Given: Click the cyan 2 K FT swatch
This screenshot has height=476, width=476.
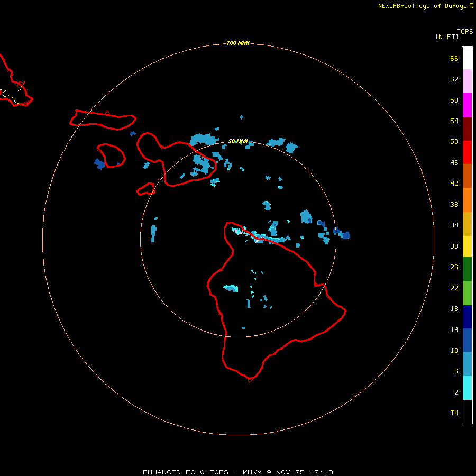Looking at the screenshot, I should pos(467,388).
